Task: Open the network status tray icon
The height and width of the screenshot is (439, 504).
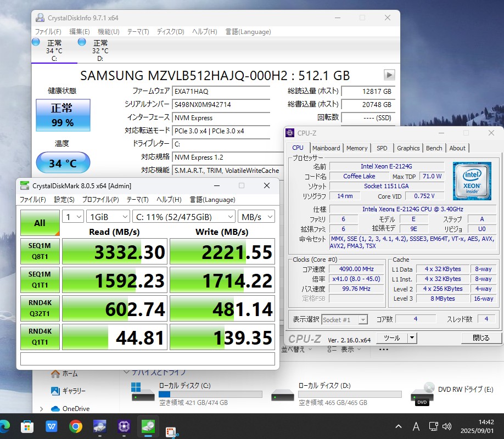Action: pos(433,426)
